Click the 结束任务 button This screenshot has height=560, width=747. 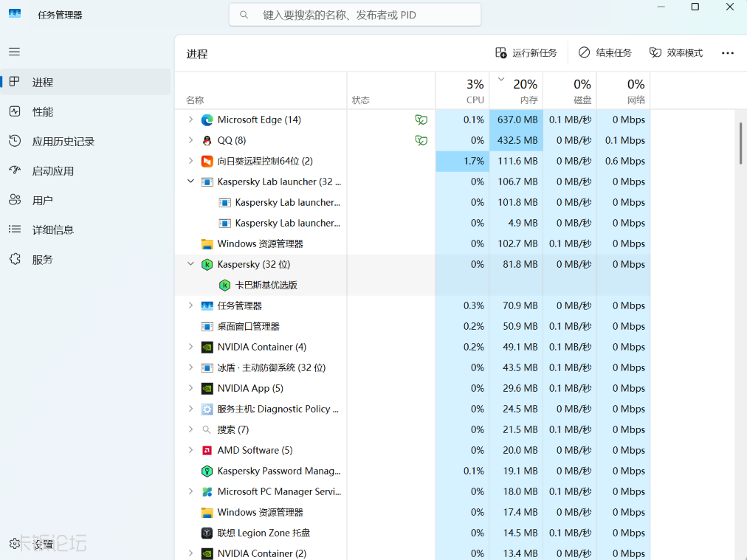click(x=605, y=53)
